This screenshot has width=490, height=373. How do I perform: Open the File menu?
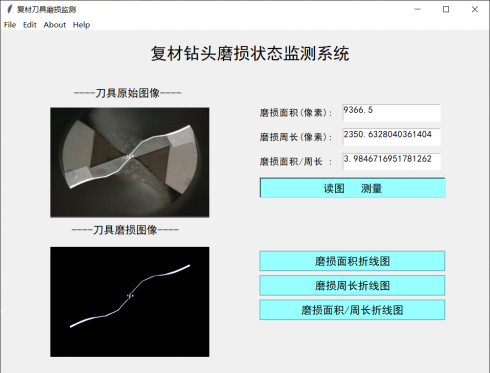pos(10,25)
